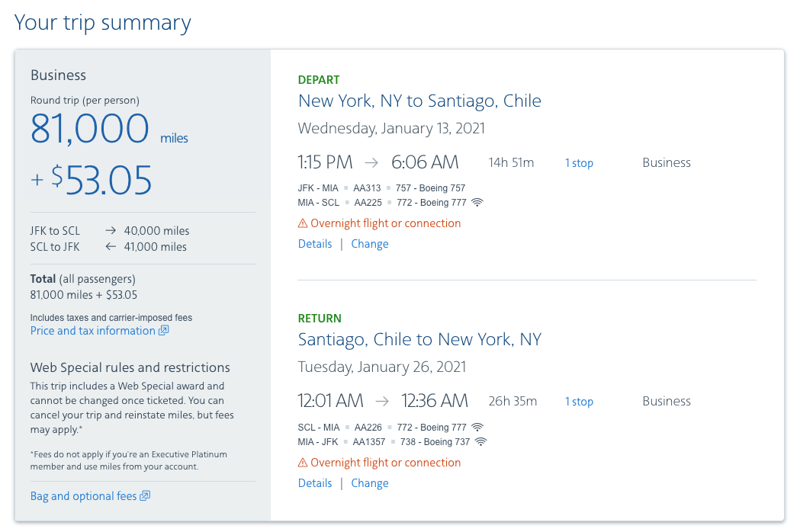
Task: Click the 81,000 miles round trip price
Action: (90, 129)
